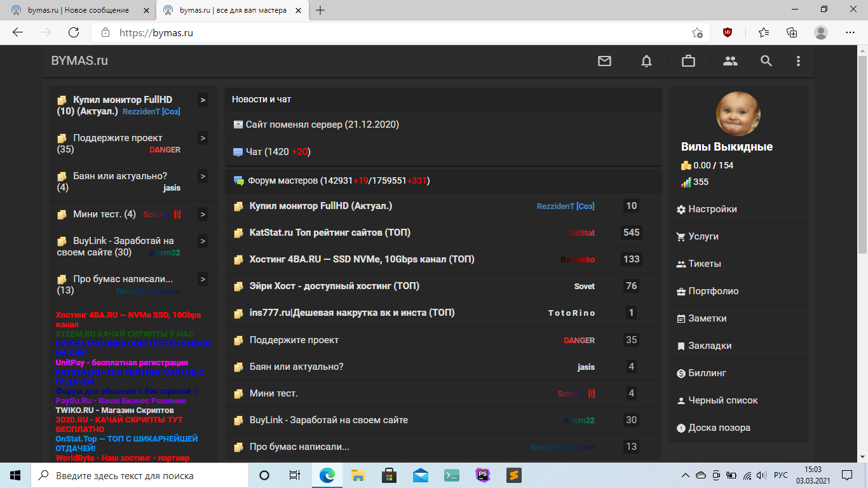The image size is (868, 488).
Task: Click the briefcase icon in site header
Action: pyautogui.click(x=688, y=61)
